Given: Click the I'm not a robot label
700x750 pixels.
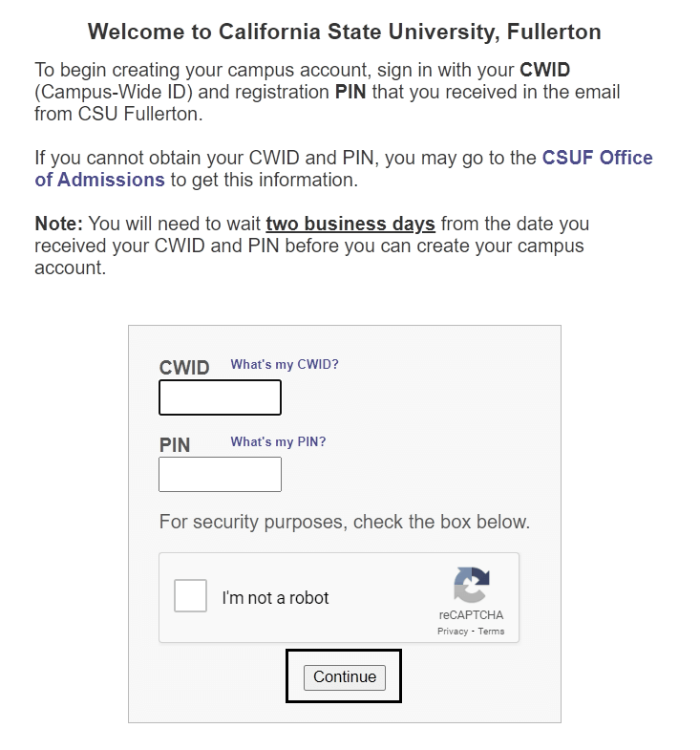Looking at the screenshot, I should pos(275,598).
